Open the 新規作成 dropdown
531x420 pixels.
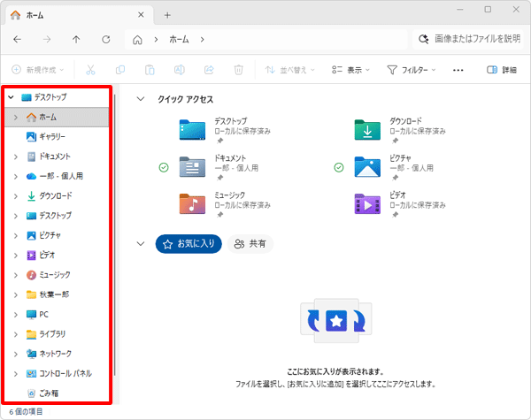37,70
